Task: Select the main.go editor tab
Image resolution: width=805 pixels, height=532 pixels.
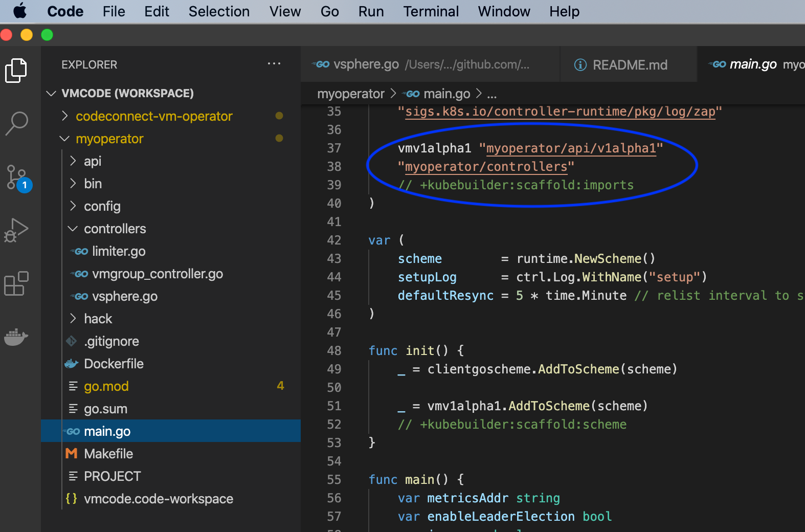Action: [751, 64]
